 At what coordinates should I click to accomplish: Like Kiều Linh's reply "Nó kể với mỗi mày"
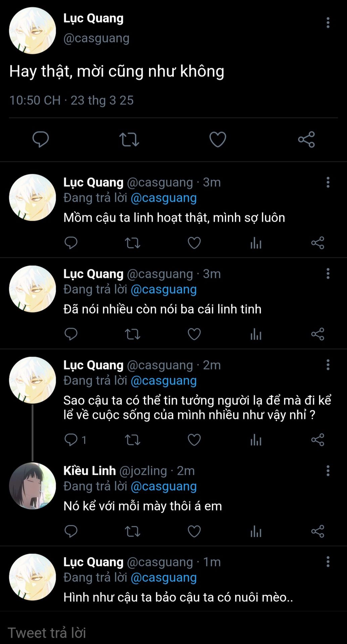[x=194, y=531]
